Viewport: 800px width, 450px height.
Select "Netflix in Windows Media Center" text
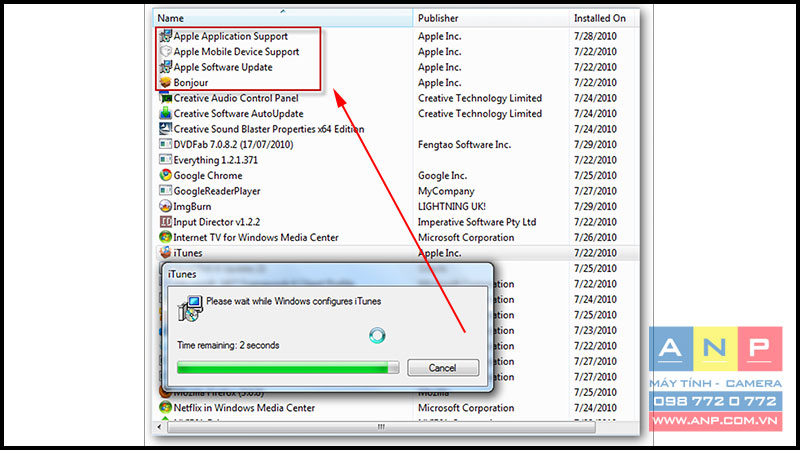244,408
